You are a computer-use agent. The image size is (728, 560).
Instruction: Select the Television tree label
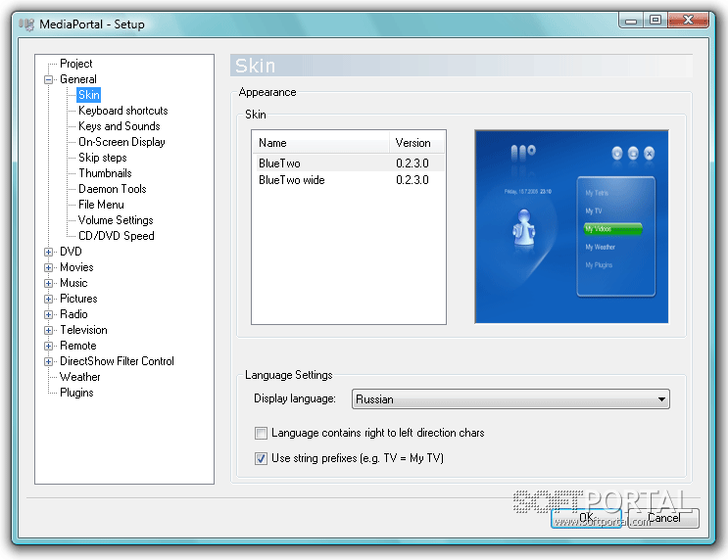coord(83,330)
